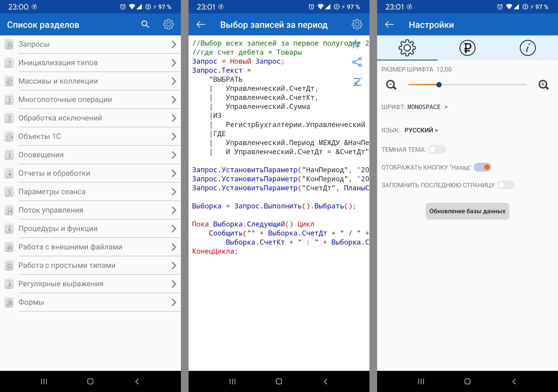Viewport: 558px width, 392px height.
Task: Toggle ЗАПОМНИТЬ ПОСЛЕДНЮЮ СТРАНИЦУ switch
Action: (x=506, y=185)
